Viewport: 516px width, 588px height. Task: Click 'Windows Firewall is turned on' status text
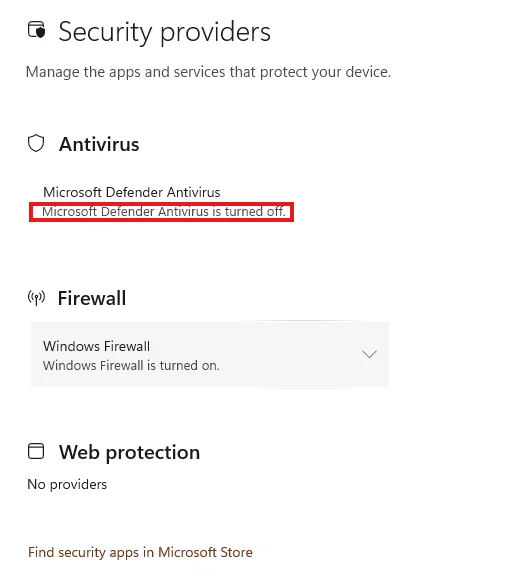(x=131, y=366)
